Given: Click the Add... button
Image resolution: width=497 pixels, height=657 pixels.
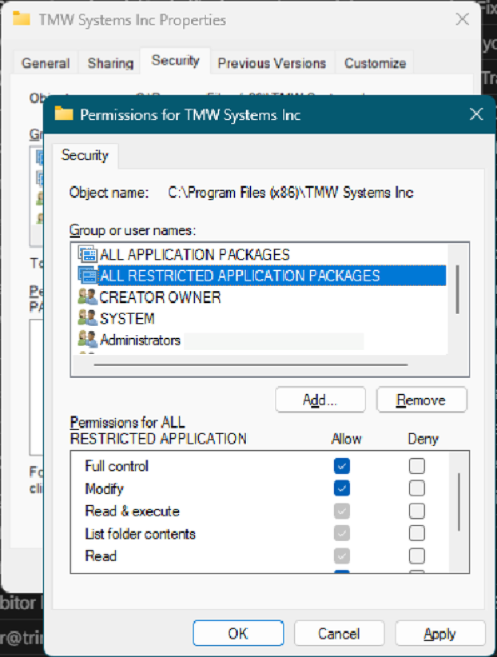Looking at the screenshot, I should click(320, 400).
